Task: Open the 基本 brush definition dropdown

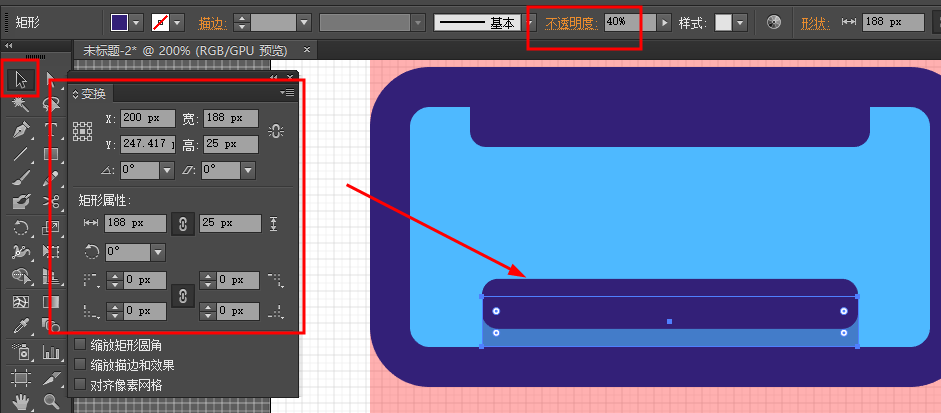Action: click(530, 23)
